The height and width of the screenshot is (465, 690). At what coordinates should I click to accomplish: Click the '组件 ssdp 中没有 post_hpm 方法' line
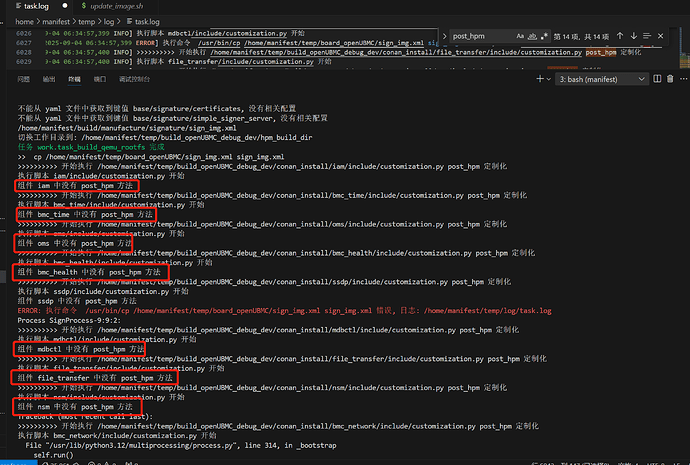77,301
